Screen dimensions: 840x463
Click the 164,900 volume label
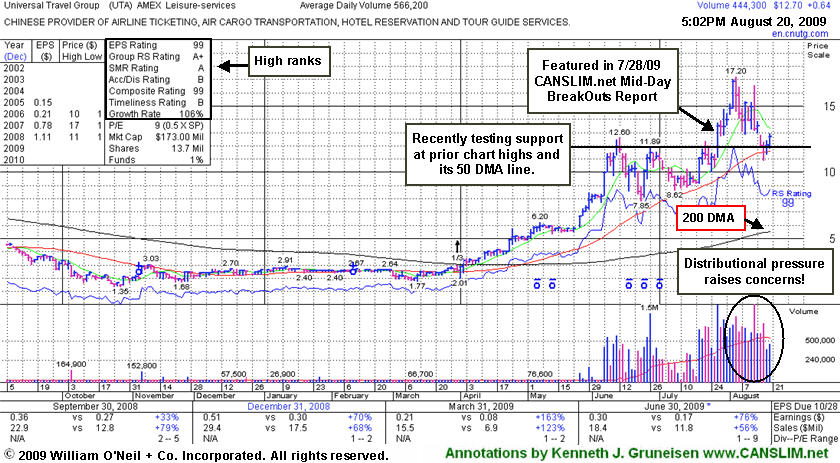(71, 364)
